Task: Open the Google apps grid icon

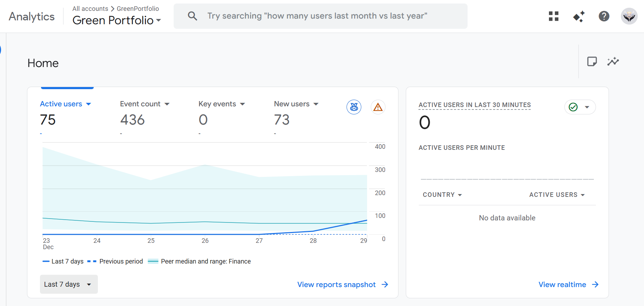Action: tap(554, 16)
